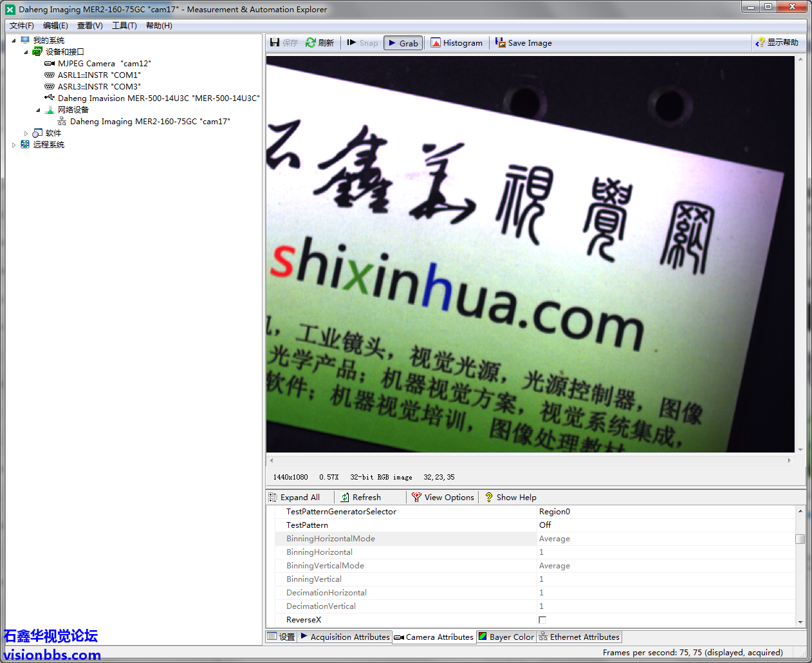Click the 32-bit RGB image status text

tap(381, 477)
